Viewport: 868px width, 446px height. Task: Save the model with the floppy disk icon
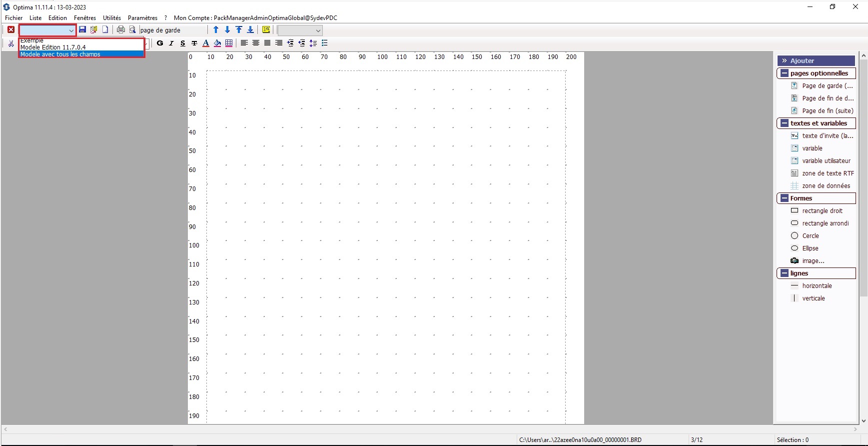point(82,30)
